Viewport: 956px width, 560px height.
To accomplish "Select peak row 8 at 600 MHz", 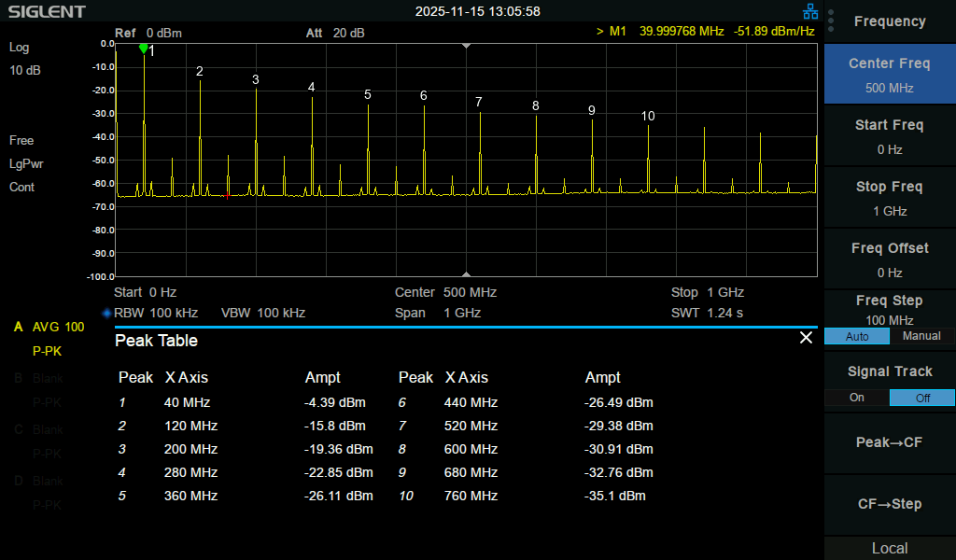I will [526, 449].
